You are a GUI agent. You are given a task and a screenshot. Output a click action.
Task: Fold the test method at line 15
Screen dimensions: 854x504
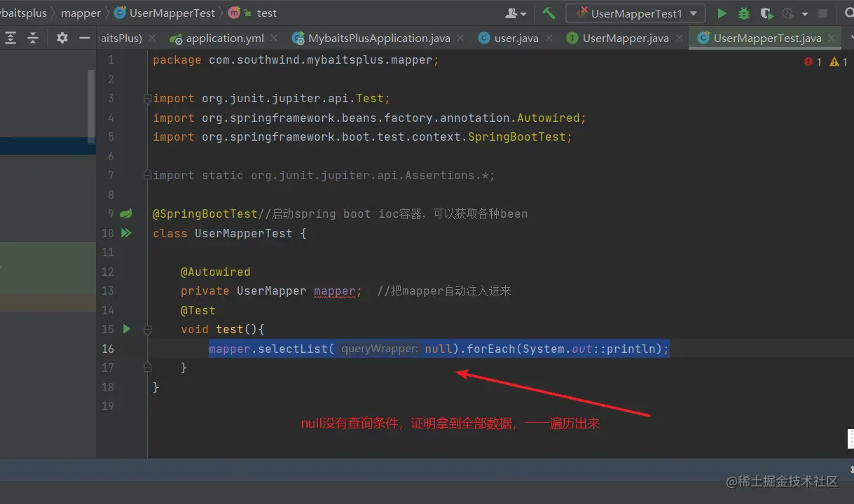click(148, 329)
